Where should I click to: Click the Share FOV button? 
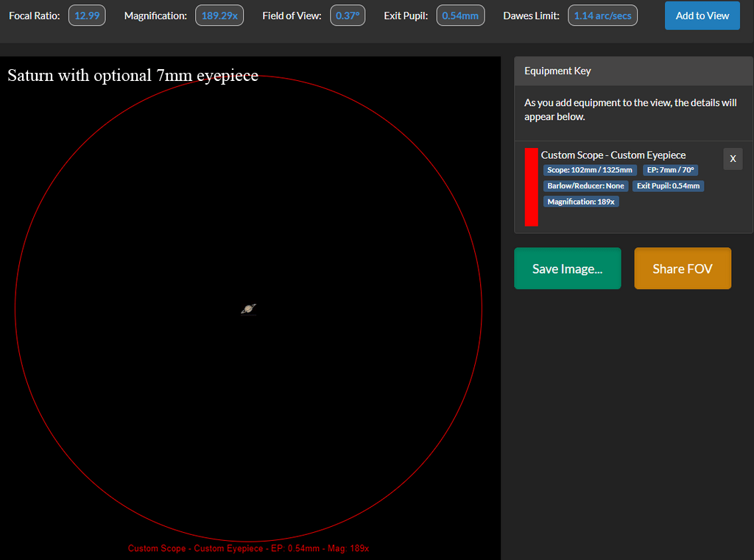pyautogui.click(x=683, y=269)
